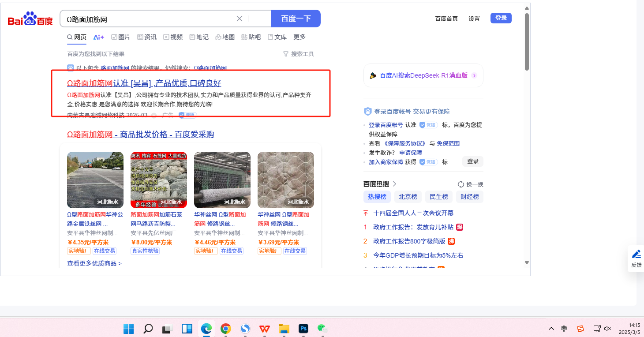
Task: Switch to the 民生榜 tab
Action: (439, 197)
